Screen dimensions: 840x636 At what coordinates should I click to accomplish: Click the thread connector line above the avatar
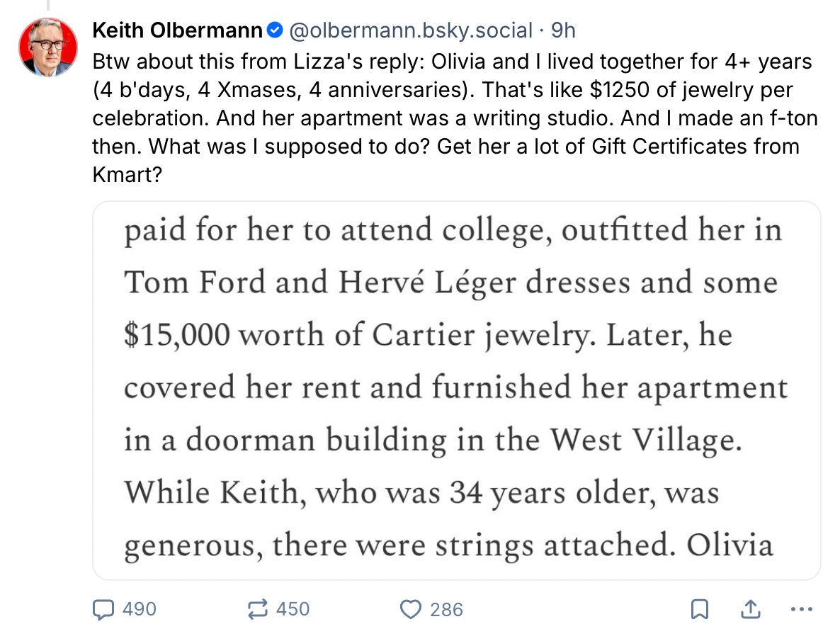pos(47,6)
